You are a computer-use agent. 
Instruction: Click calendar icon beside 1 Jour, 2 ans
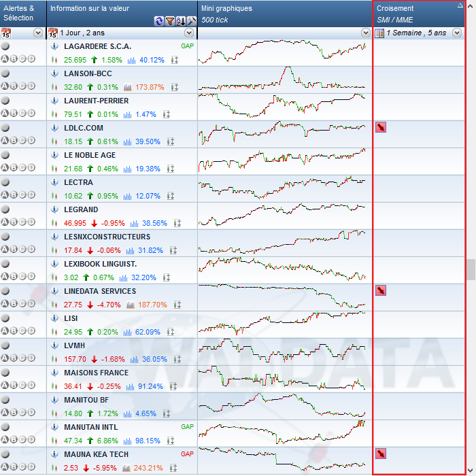pos(53,33)
